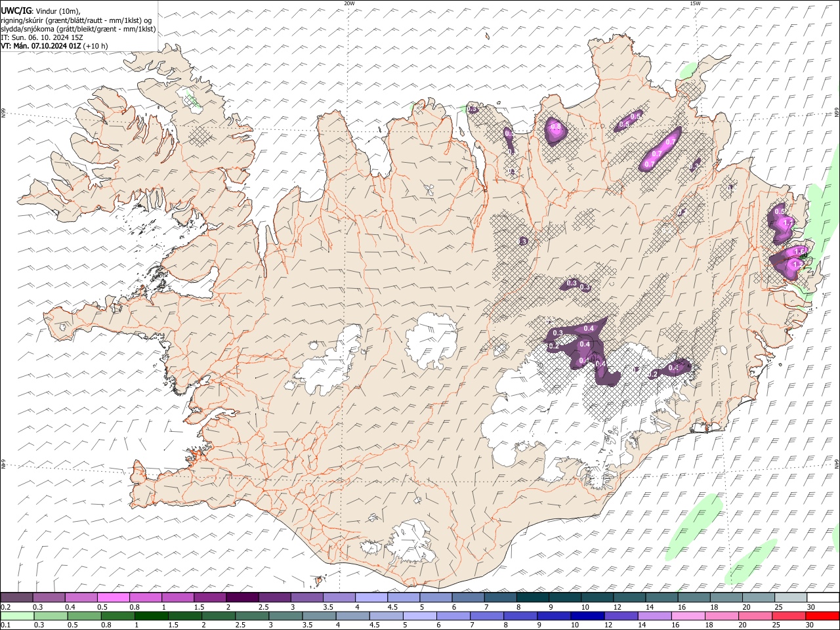Click the 0.8 snowfall value on the map
This screenshot has width=840, height=630.
(556, 127)
